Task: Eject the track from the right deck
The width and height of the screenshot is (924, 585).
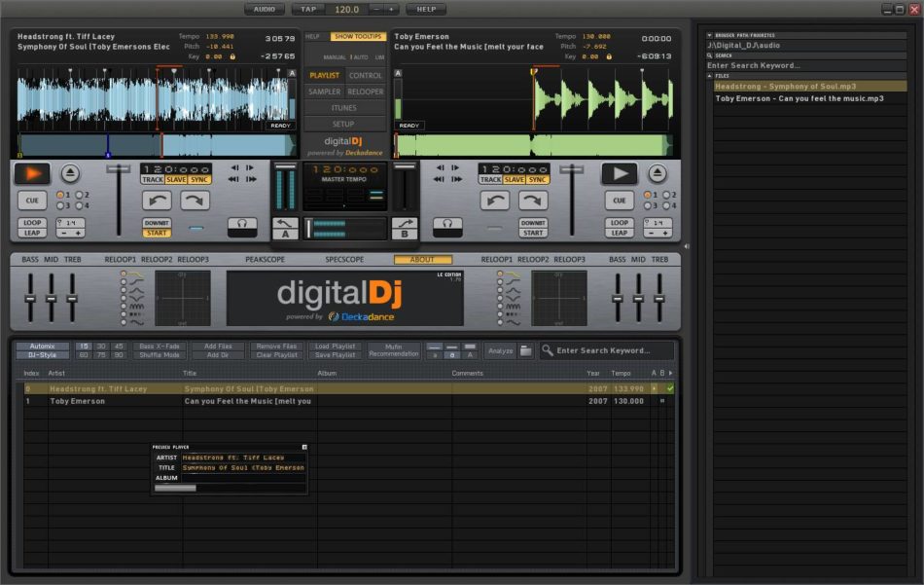Action: pyautogui.click(x=657, y=173)
